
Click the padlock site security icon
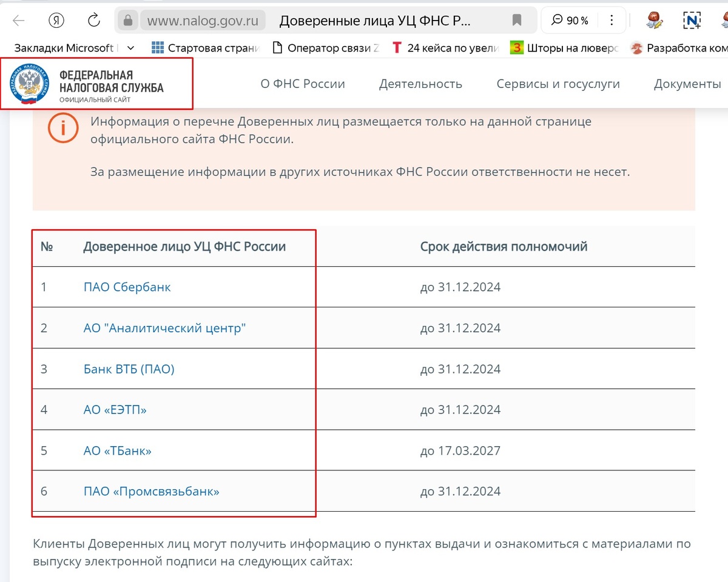click(x=128, y=21)
